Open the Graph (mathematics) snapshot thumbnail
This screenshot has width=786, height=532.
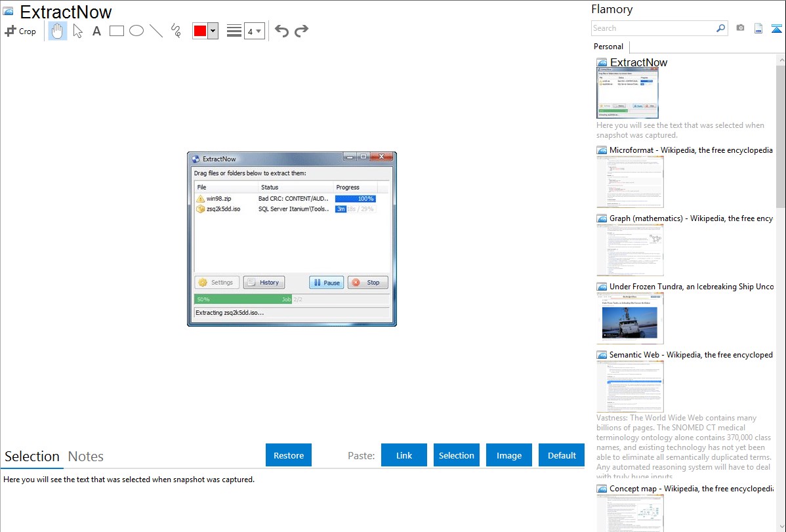click(630, 250)
